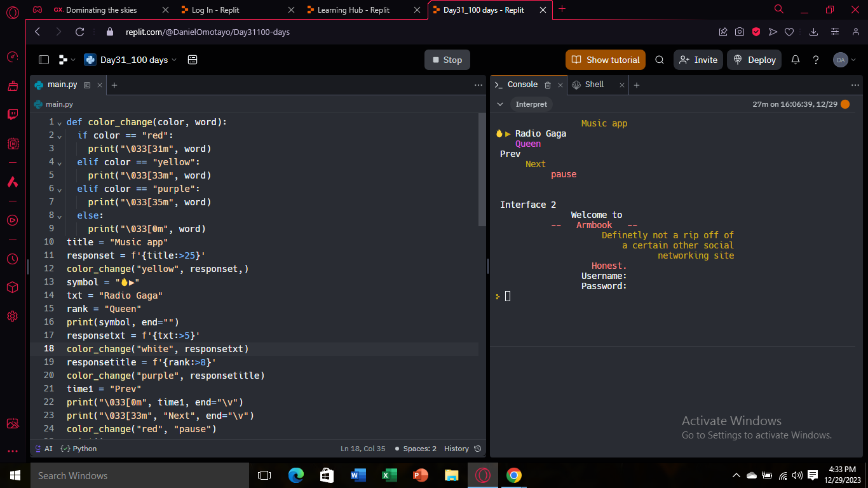Screen dimensions: 868x488
Task: Open Chrome from the Windows taskbar
Action: click(513, 475)
